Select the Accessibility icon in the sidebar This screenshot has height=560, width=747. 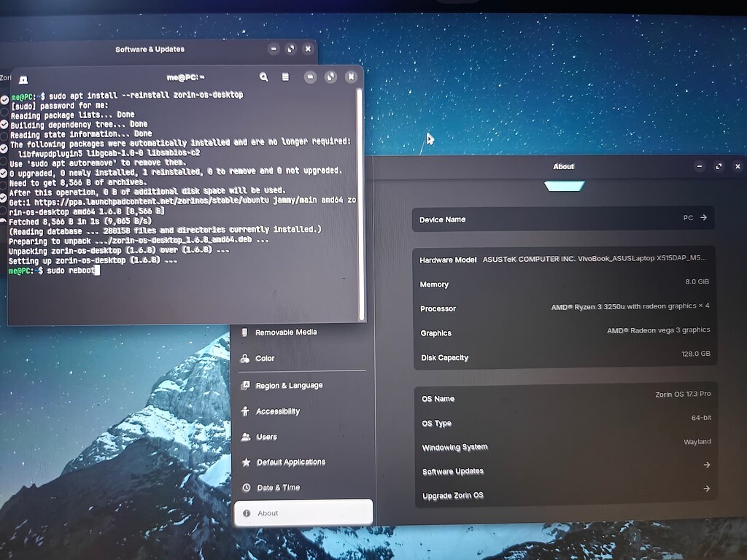[244, 411]
